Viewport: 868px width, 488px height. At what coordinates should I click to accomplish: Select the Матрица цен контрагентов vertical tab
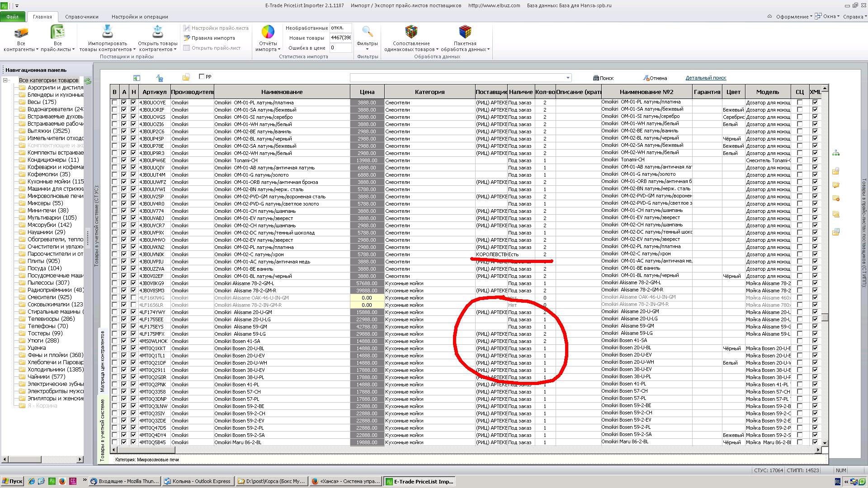coord(102,361)
